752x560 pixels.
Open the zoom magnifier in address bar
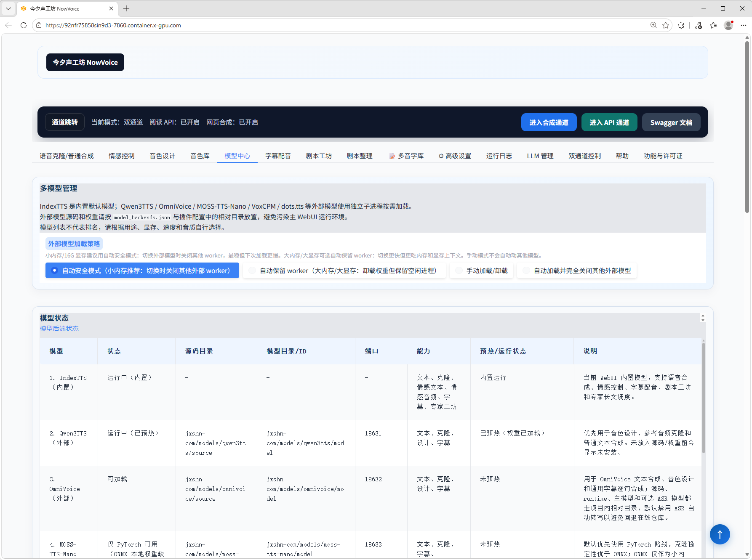[x=653, y=25]
